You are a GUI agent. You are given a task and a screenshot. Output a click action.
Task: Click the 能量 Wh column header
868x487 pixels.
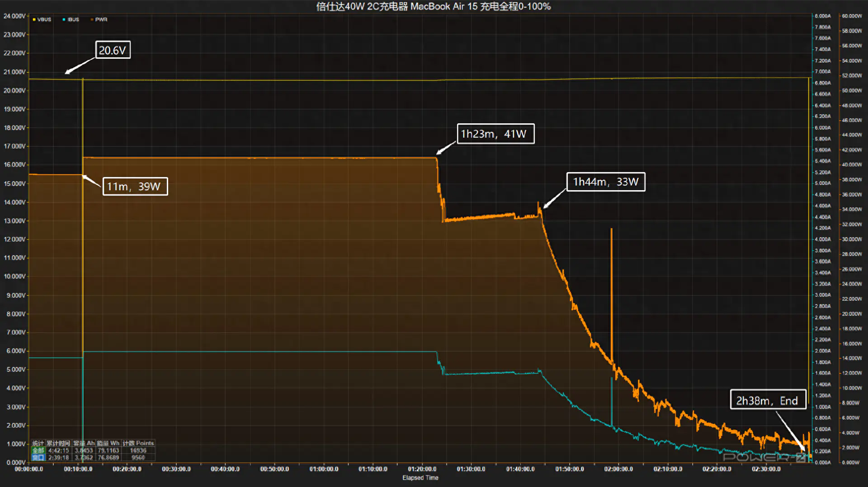(108, 443)
